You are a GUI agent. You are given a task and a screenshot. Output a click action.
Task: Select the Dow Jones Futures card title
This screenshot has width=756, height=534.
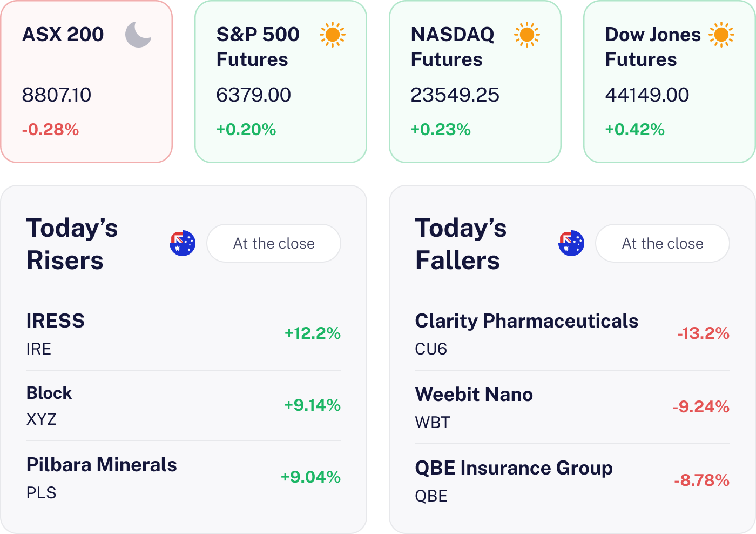point(652,46)
